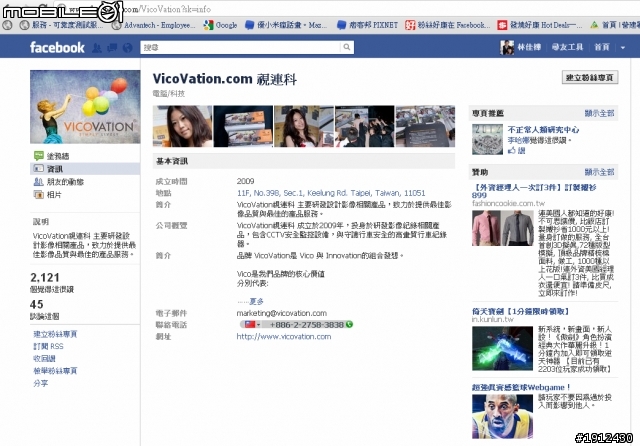Click 訂閱 RSS link

(x=48, y=346)
